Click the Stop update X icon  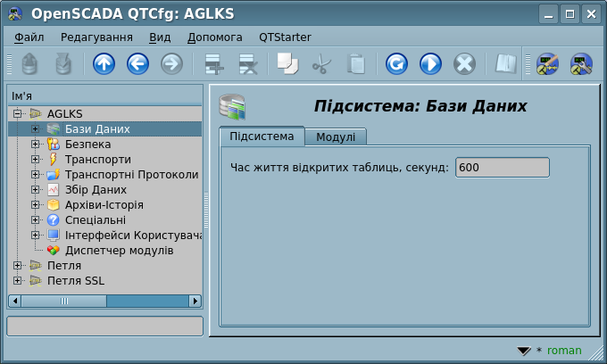coord(464,64)
